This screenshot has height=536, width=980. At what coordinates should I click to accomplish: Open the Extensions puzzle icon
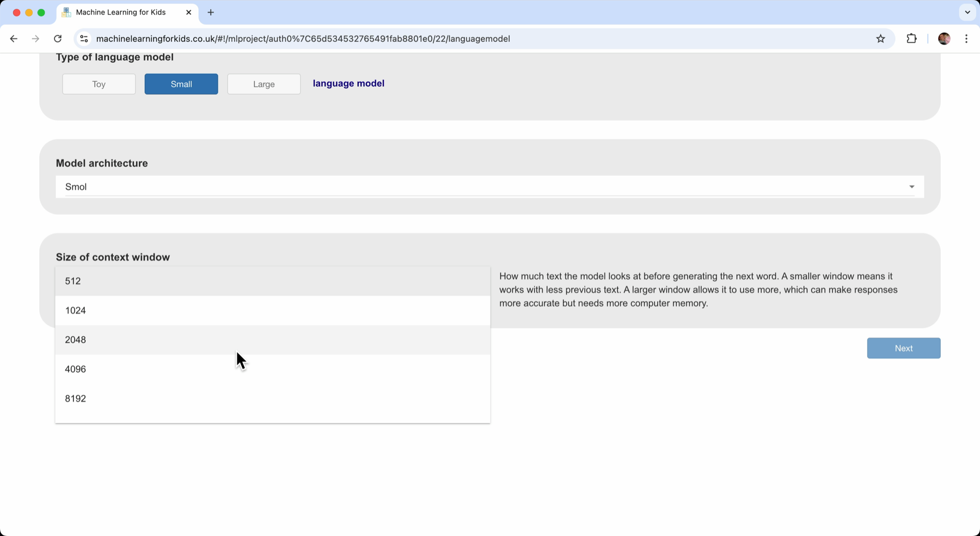[911, 39]
